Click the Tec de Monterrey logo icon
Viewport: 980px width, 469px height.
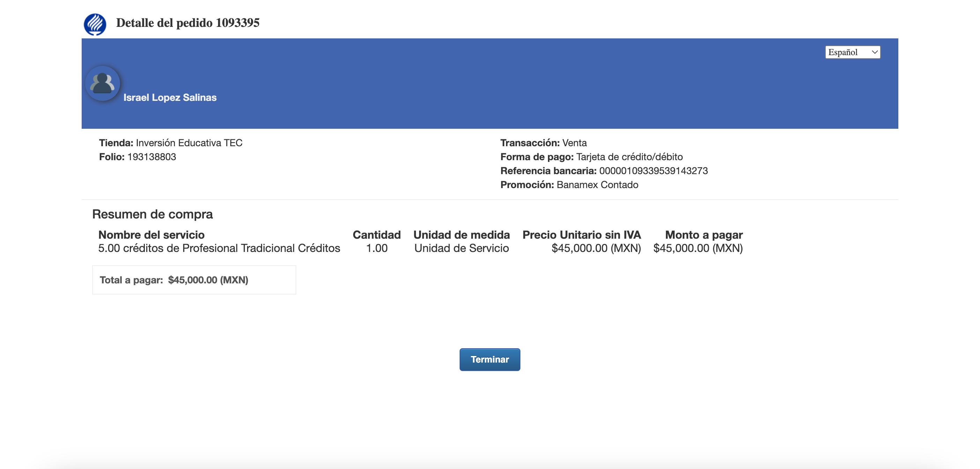[x=95, y=24]
